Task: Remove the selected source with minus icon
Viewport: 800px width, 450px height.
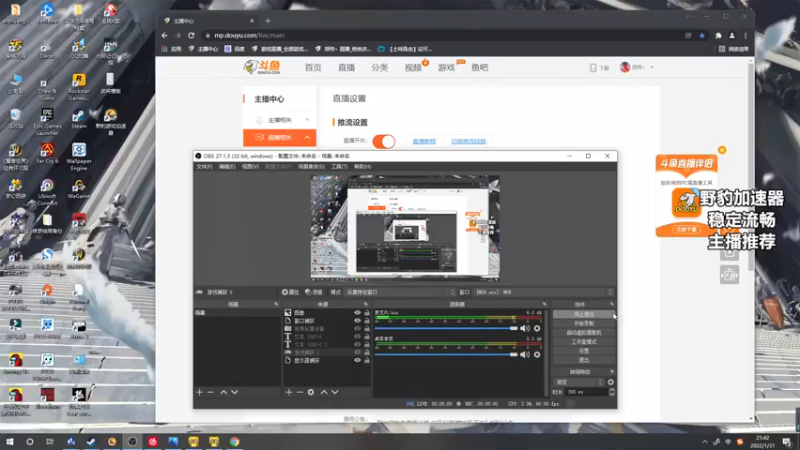Action: 299,392
